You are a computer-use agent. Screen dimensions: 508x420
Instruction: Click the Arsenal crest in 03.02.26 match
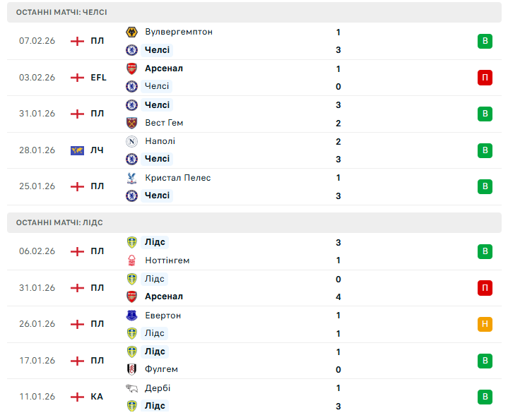[131, 68]
